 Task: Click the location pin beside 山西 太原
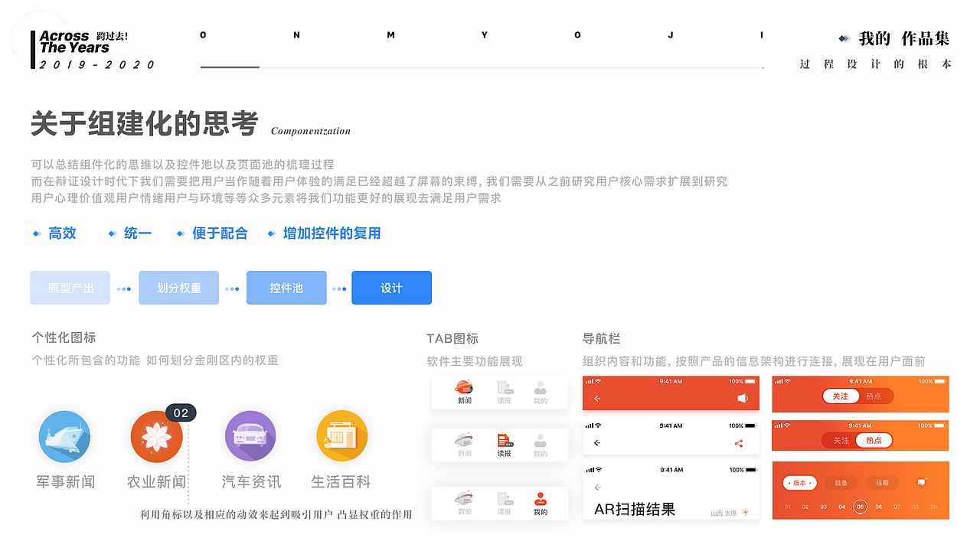click(x=745, y=514)
